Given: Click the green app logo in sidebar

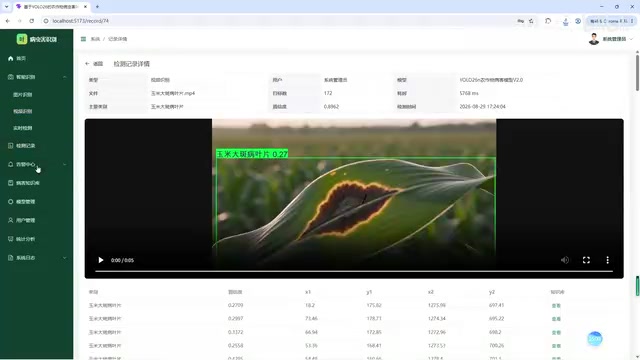Looking at the screenshot, I should [x=22, y=39].
